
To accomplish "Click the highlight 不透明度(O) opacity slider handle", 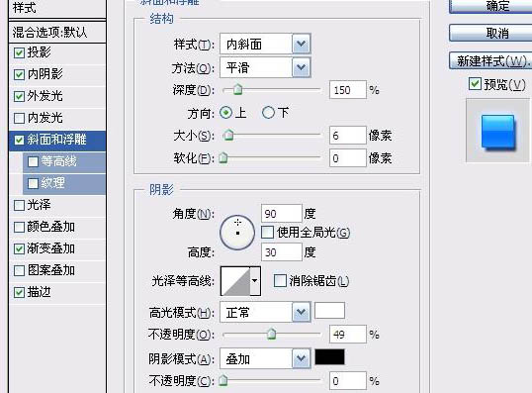I will (x=271, y=335).
